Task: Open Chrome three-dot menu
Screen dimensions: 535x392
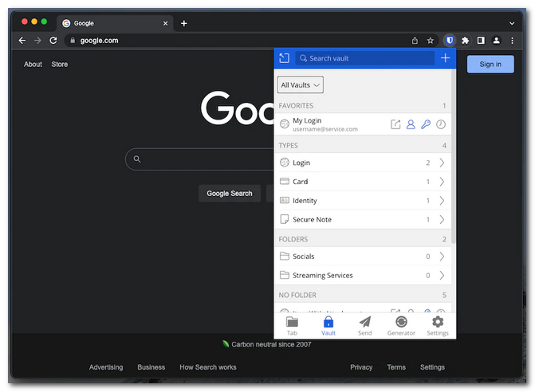Action: tap(512, 41)
